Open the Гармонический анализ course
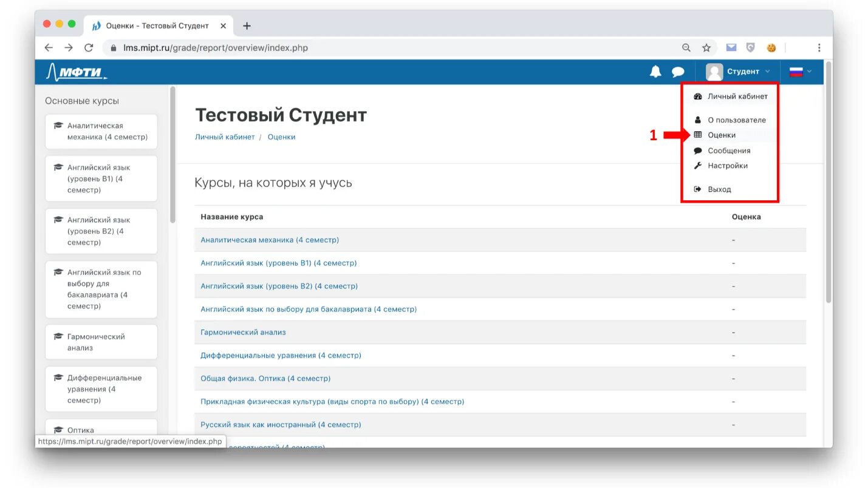This screenshot has width=868, height=488. (243, 332)
